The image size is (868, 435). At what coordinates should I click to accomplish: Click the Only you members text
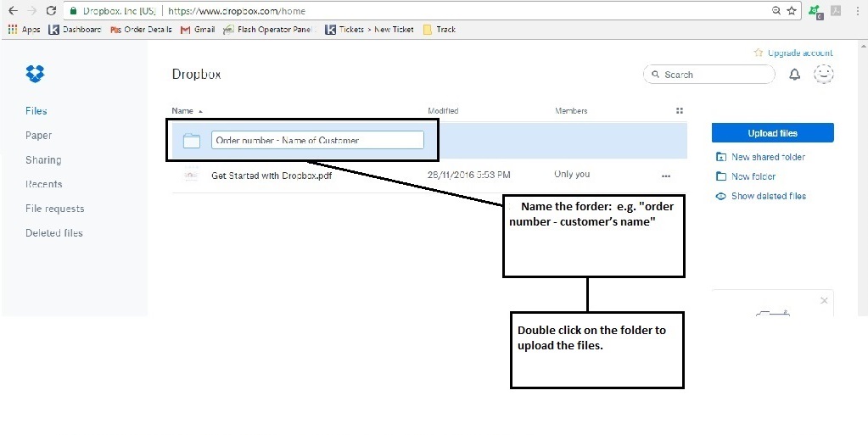tap(572, 175)
